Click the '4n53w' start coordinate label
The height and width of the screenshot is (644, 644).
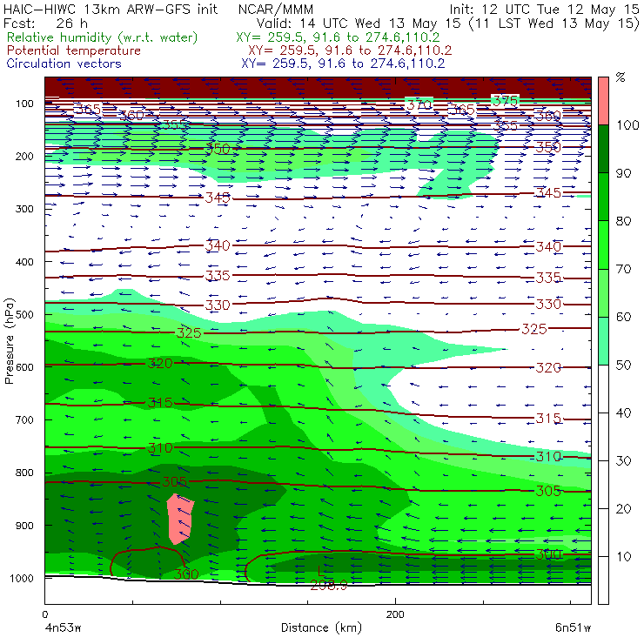click(64, 627)
